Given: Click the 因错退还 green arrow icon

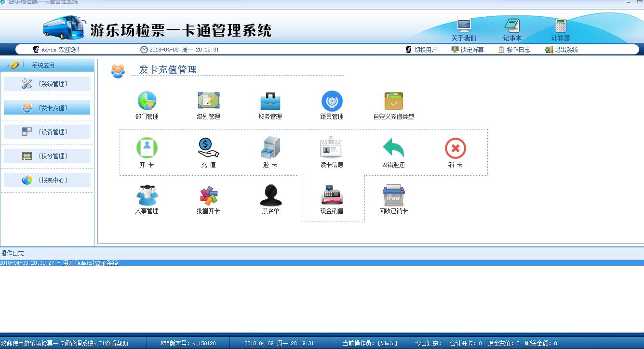Looking at the screenshot, I should pos(393,148).
